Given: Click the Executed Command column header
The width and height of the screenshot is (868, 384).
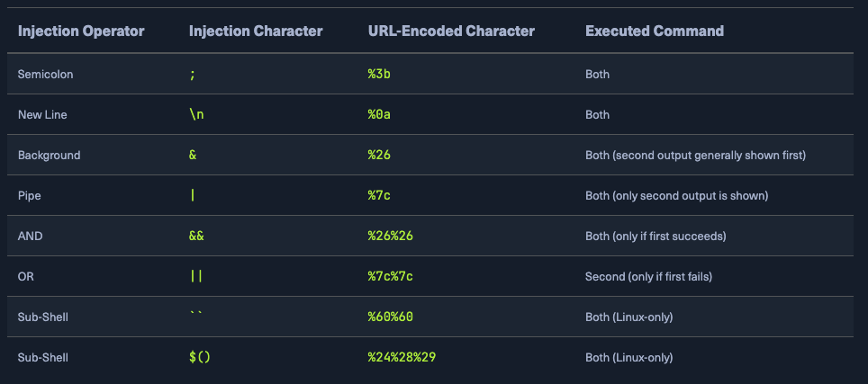Looking at the screenshot, I should (x=655, y=31).
